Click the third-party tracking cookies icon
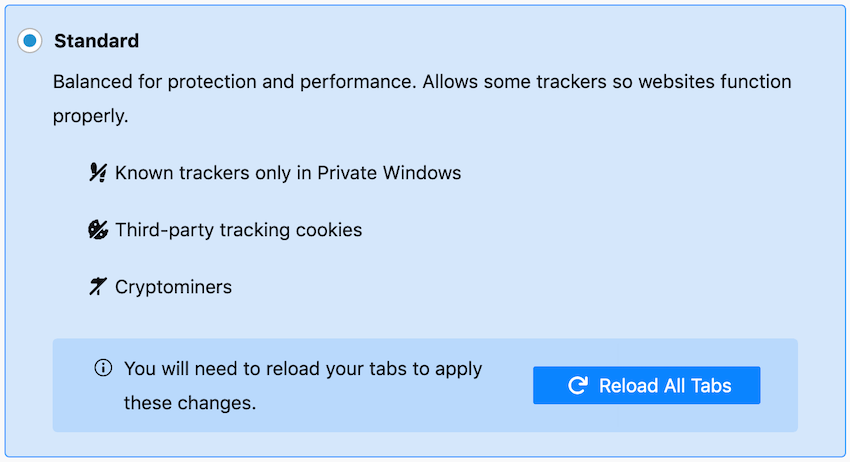850x462 pixels. 97,230
